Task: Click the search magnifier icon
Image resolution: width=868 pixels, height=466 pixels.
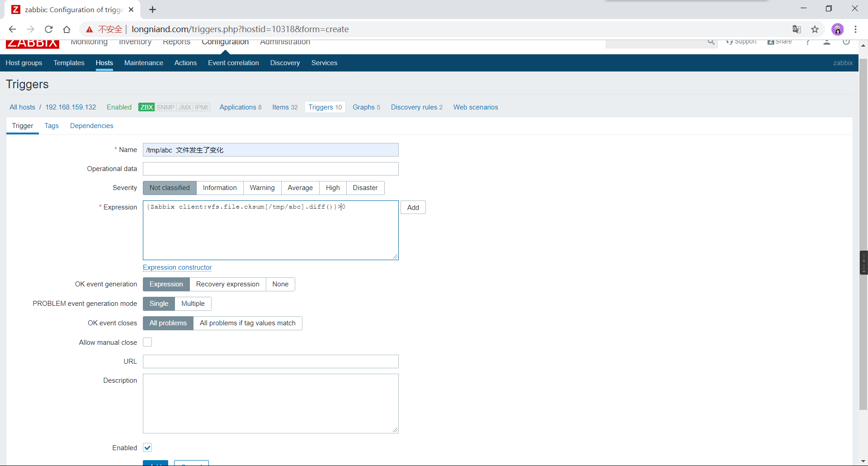Action: click(711, 42)
